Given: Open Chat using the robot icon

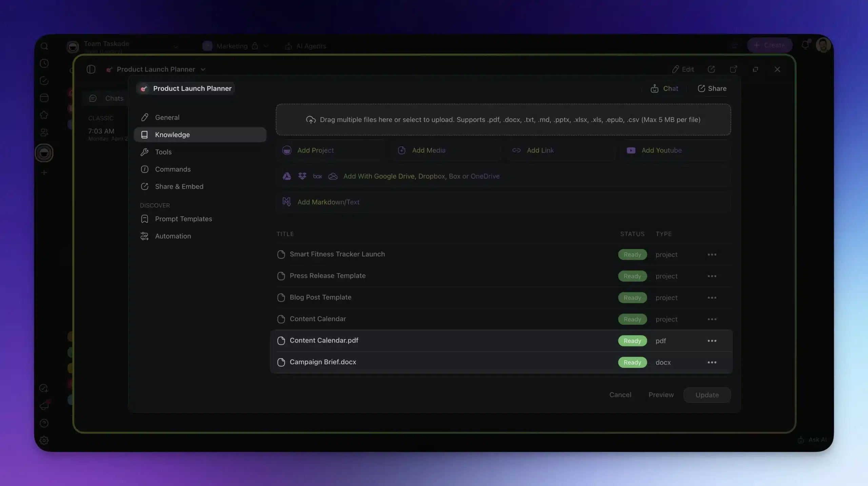Looking at the screenshot, I should pyautogui.click(x=655, y=89).
